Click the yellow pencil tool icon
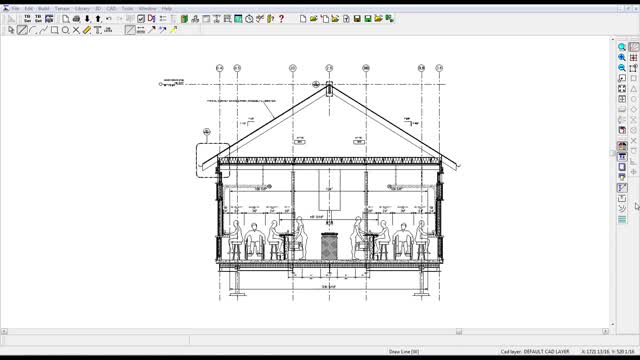 [x=87, y=30]
